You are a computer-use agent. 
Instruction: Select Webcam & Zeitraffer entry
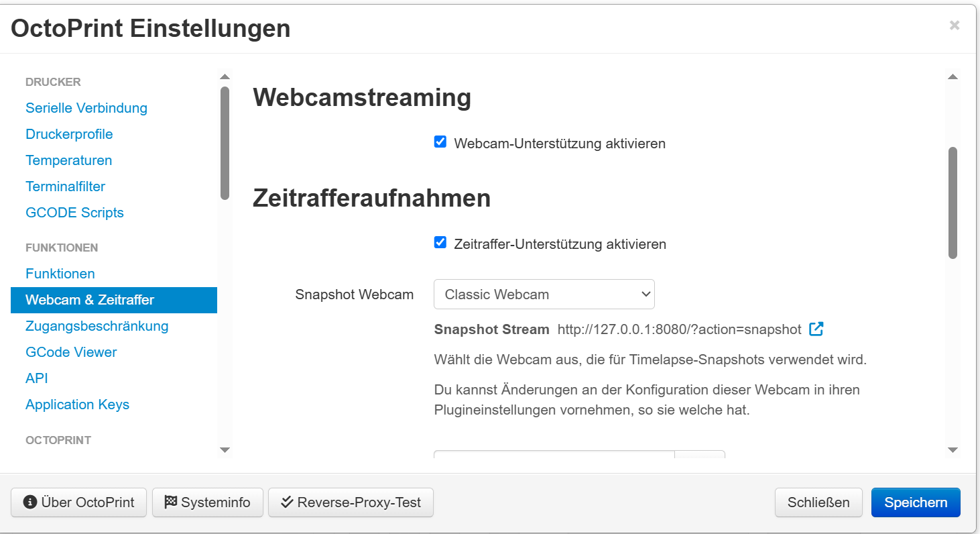tap(114, 300)
